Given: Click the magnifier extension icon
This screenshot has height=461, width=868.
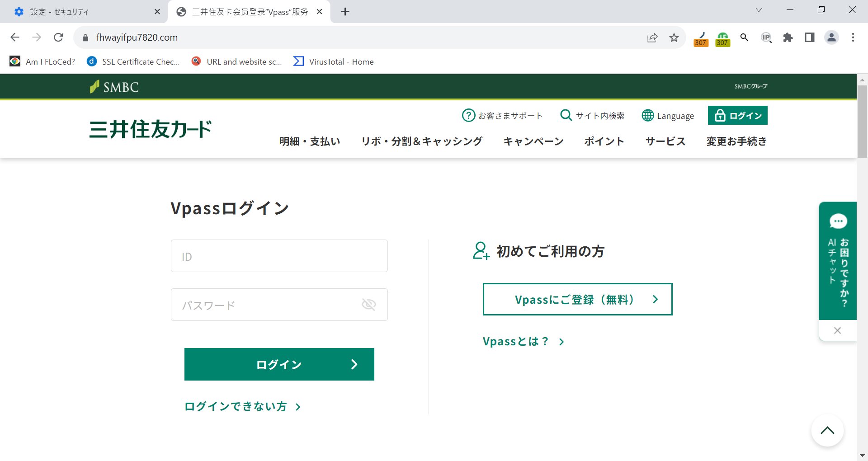Looking at the screenshot, I should tap(744, 38).
